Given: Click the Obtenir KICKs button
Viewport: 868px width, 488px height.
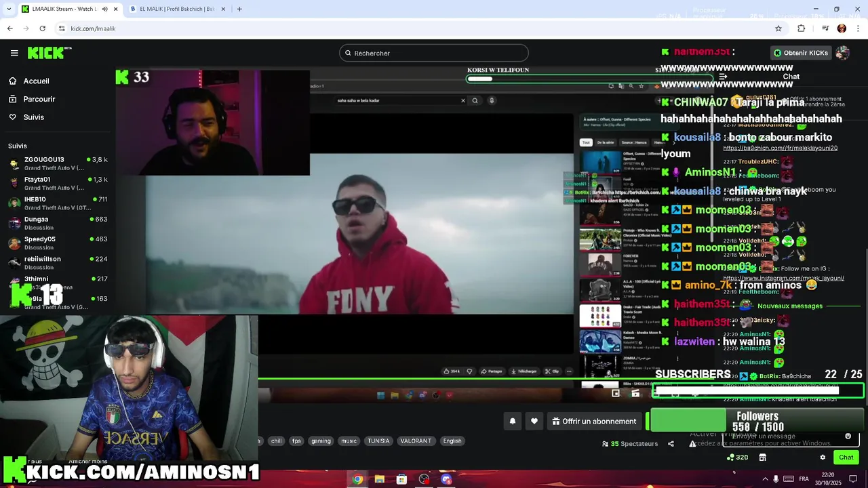Looking at the screenshot, I should 801,53.
